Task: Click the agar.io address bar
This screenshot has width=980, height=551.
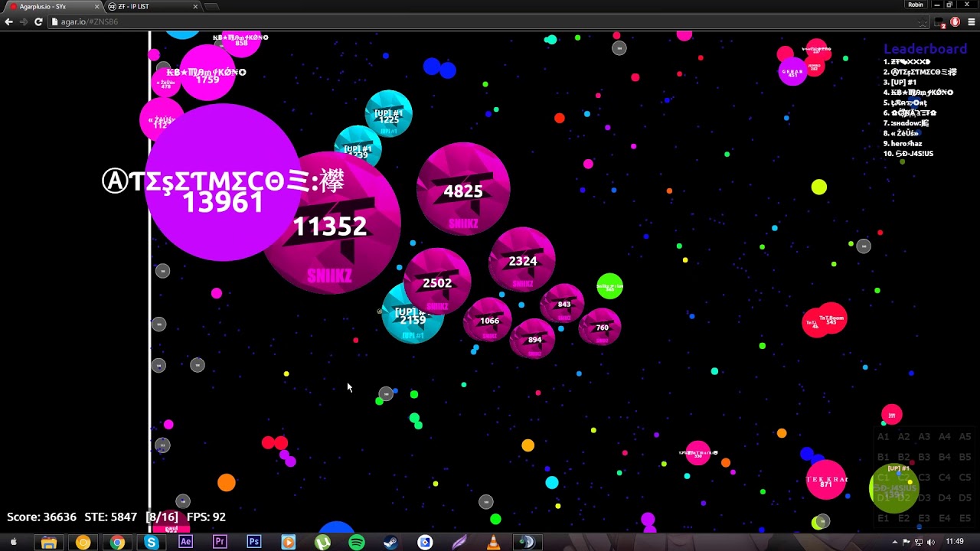Action: 490,21
